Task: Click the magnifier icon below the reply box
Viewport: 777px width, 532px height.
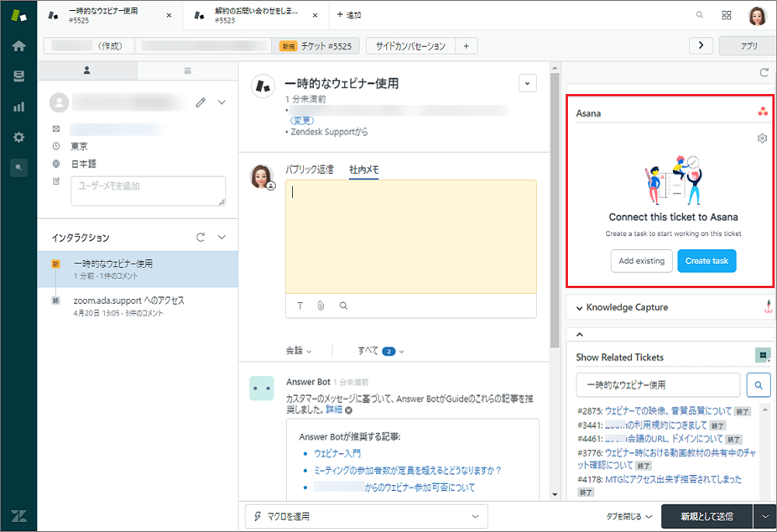Action: [x=343, y=306]
